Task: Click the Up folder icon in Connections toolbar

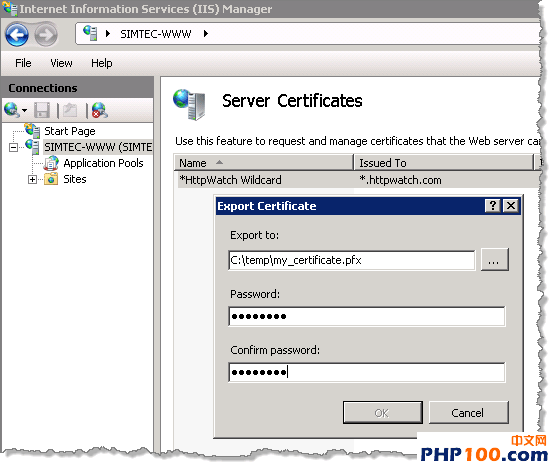Action: tap(70, 110)
